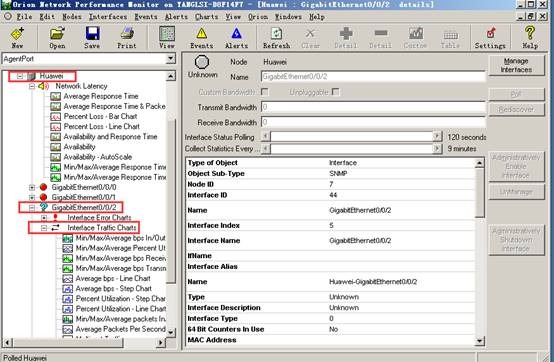Screen dimensions: 554x362
Task: Select Percent Loss - Line Chart item
Action: coord(101,126)
